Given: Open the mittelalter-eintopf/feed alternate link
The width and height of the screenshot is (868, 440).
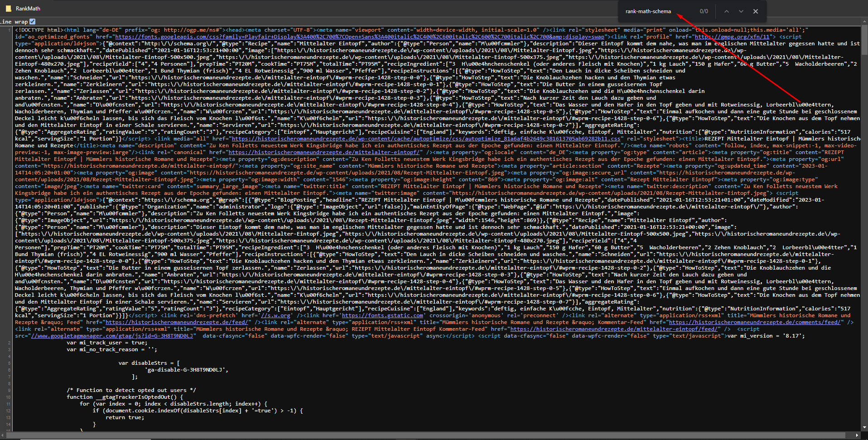Looking at the screenshot, I should tap(614, 329).
